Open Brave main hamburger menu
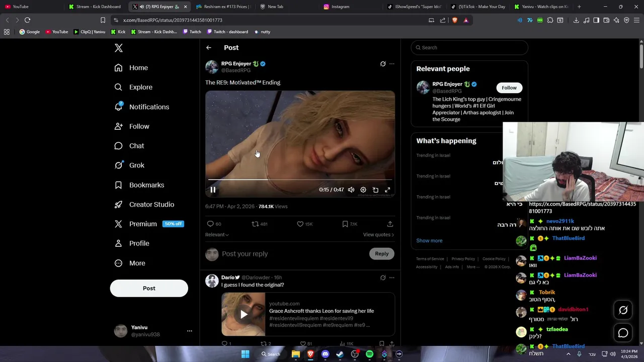Screen dimensions: 644x362 click(x=636, y=20)
